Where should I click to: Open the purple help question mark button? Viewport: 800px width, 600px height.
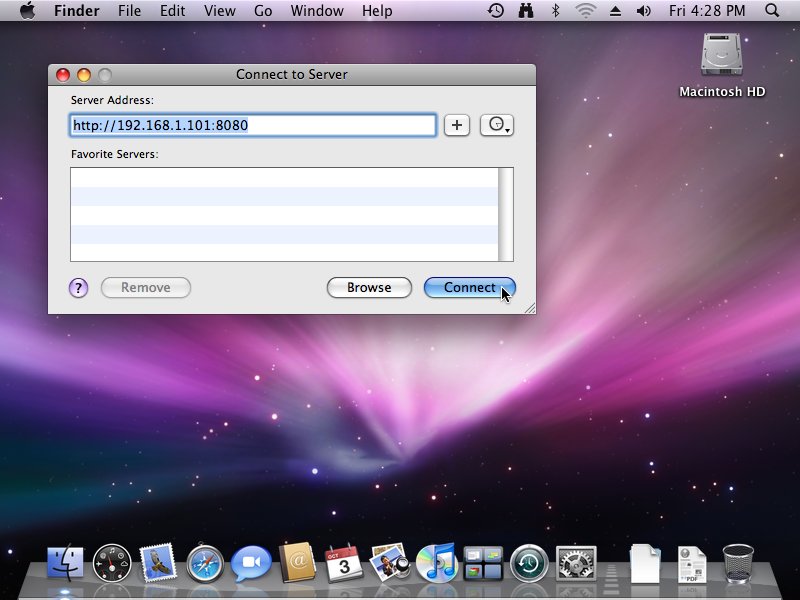pos(79,288)
